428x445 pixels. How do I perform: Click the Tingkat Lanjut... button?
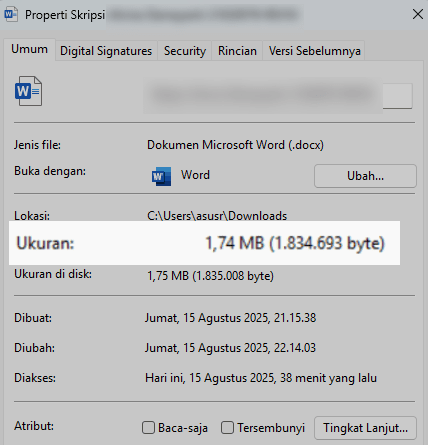pyautogui.click(x=365, y=428)
